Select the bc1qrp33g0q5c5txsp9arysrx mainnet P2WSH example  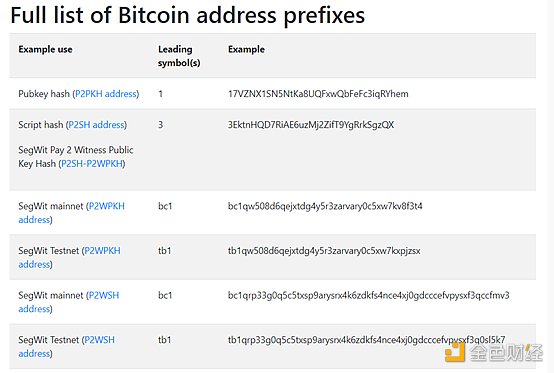pyautogui.click(x=369, y=295)
